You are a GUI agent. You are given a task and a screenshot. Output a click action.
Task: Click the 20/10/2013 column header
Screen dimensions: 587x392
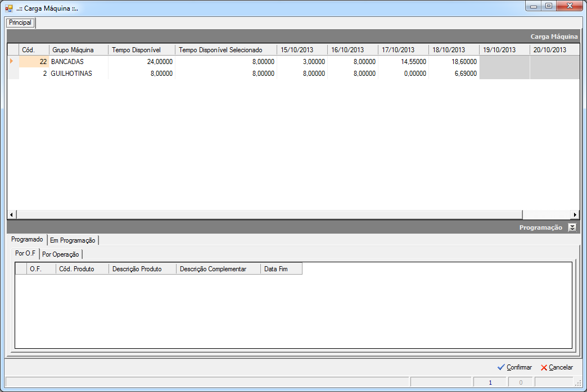click(x=554, y=50)
